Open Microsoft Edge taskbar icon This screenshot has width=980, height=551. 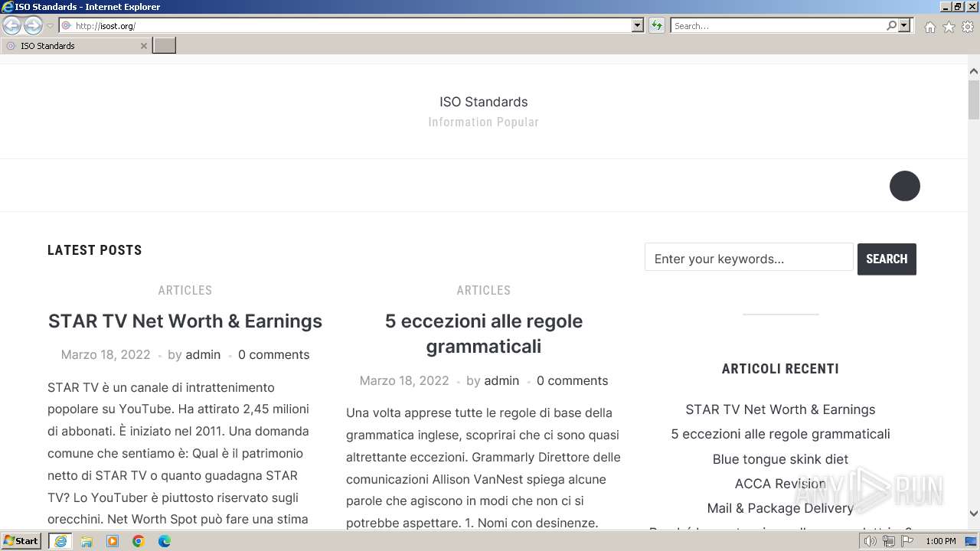[165, 541]
